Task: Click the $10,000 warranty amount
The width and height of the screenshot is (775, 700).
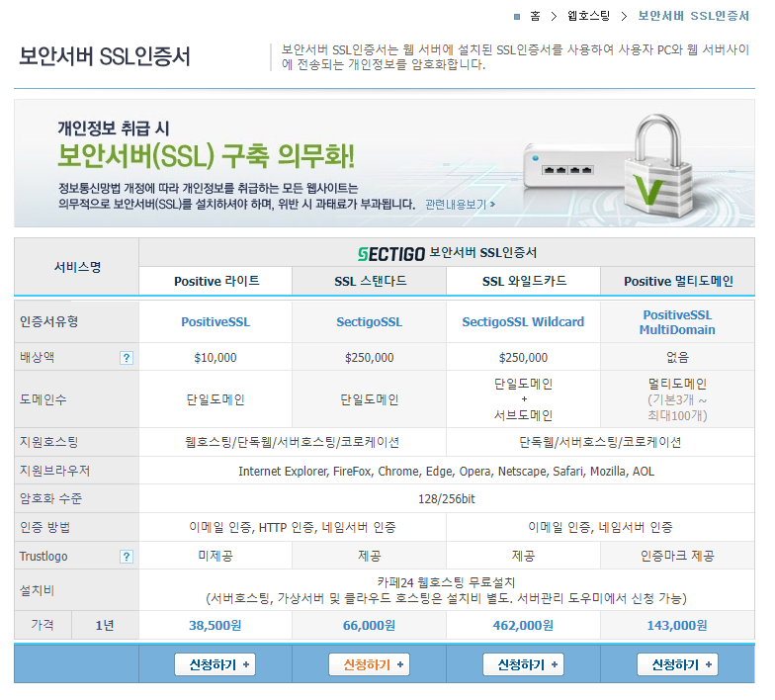Action: click(215, 358)
